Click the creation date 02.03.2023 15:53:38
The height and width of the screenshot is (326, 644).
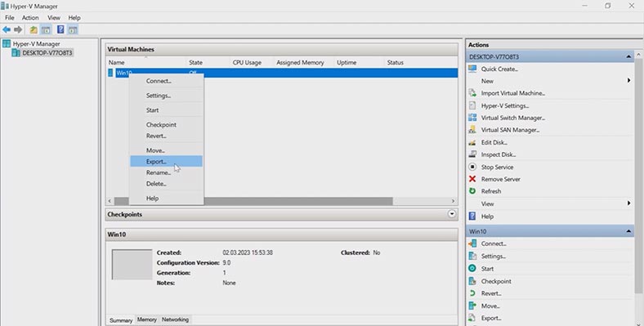point(248,252)
